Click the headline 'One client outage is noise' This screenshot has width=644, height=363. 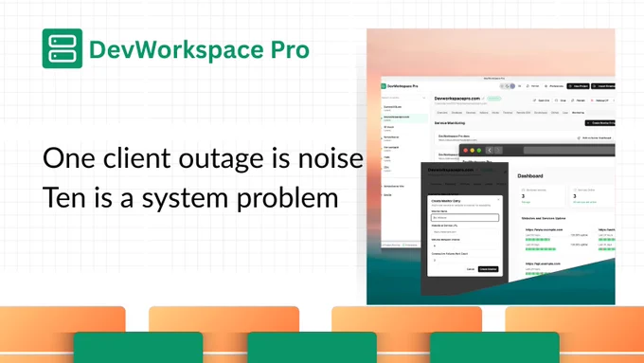[x=203, y=158]
